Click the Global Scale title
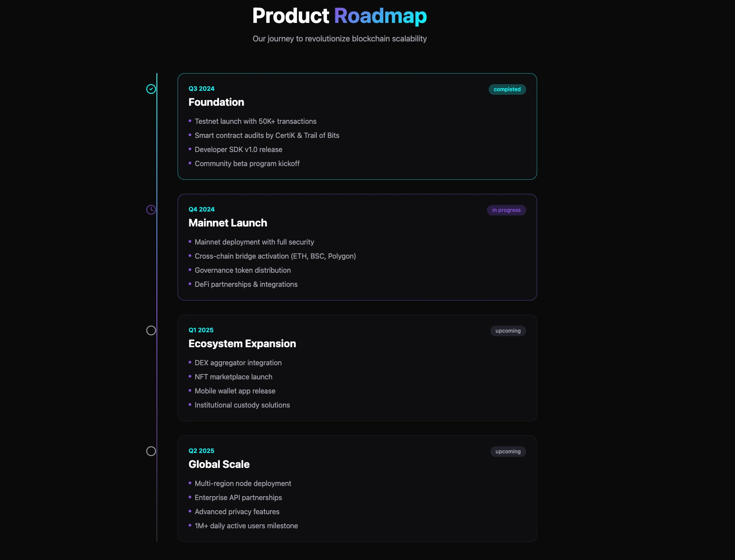Viewport: 735px width, 560px height. [219, 464]
